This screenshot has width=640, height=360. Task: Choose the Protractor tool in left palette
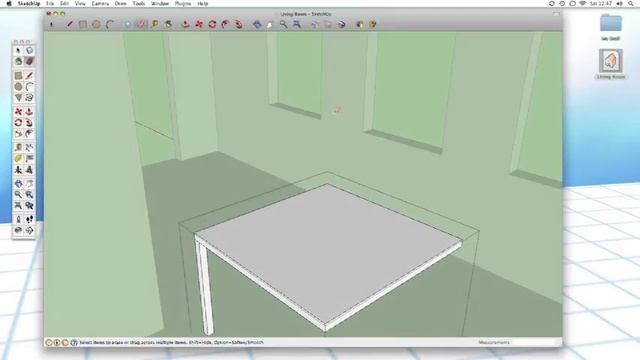[18, 159]
